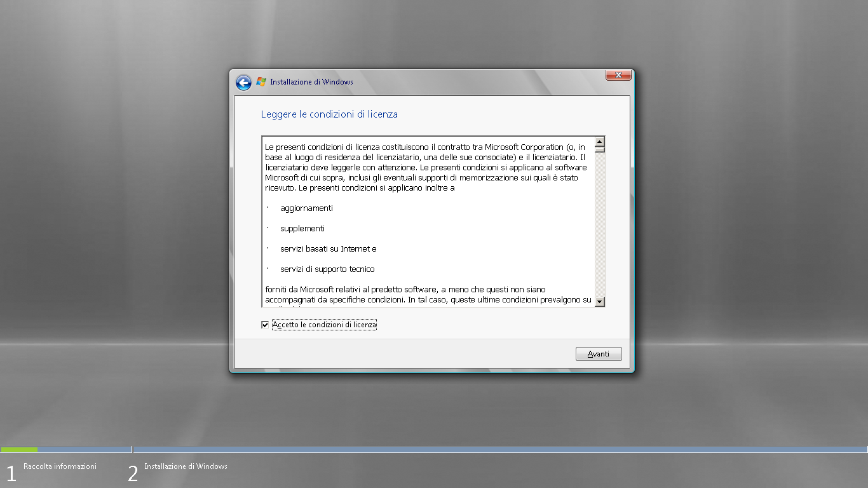Untick the Accetto le condizioni di licenza checkbox
The width and height of the screenshot is (868, 488).
(x=265, y=325)
